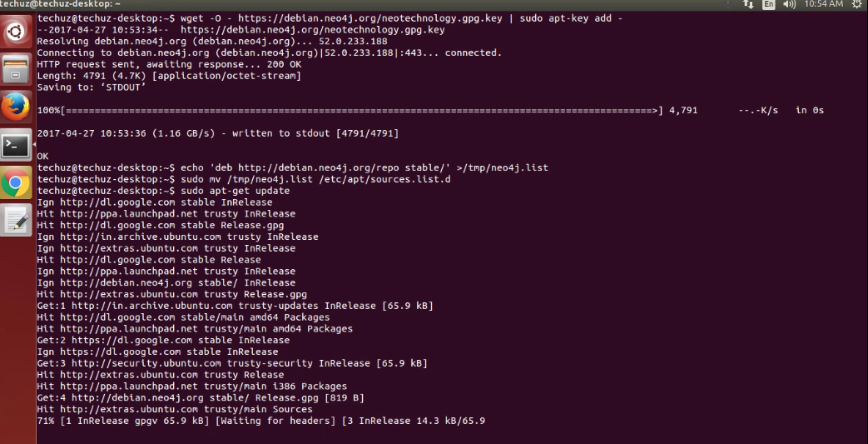Launch Google Chrome from the launcher
This screenshot has width=868, height=444.
coord(16,183)
